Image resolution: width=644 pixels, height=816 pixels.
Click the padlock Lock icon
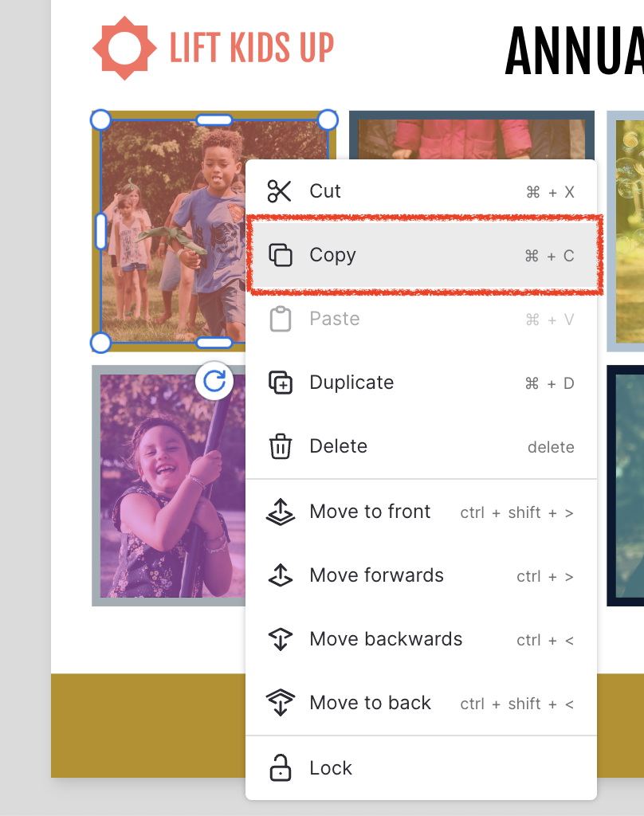tap(280, 768)
